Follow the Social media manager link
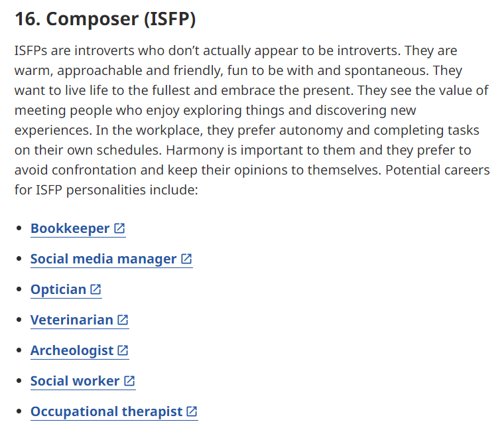This screenshot has height=430, width=504. [103, 259]
